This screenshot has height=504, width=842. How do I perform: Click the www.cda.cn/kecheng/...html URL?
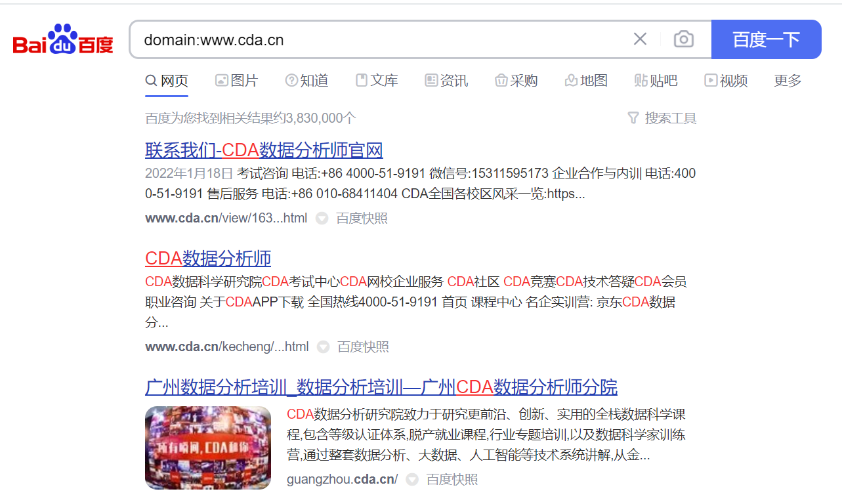pos(227,346)
